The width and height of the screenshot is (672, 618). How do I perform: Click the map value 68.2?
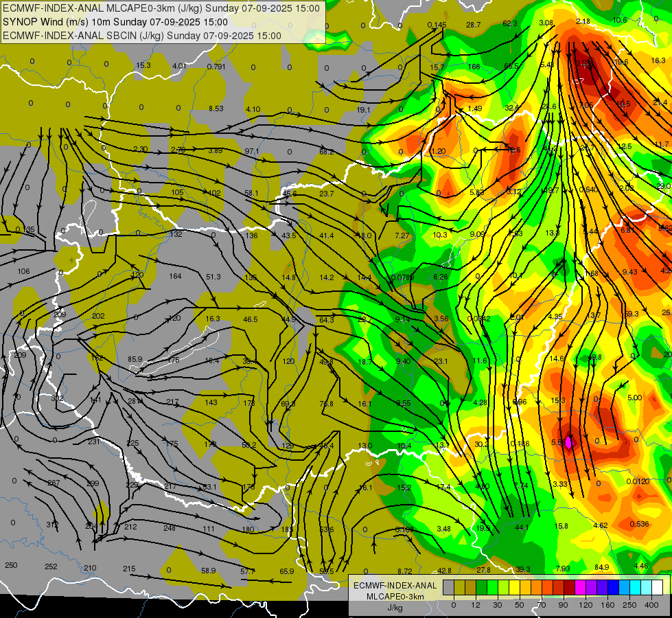[x=327, y=151]
